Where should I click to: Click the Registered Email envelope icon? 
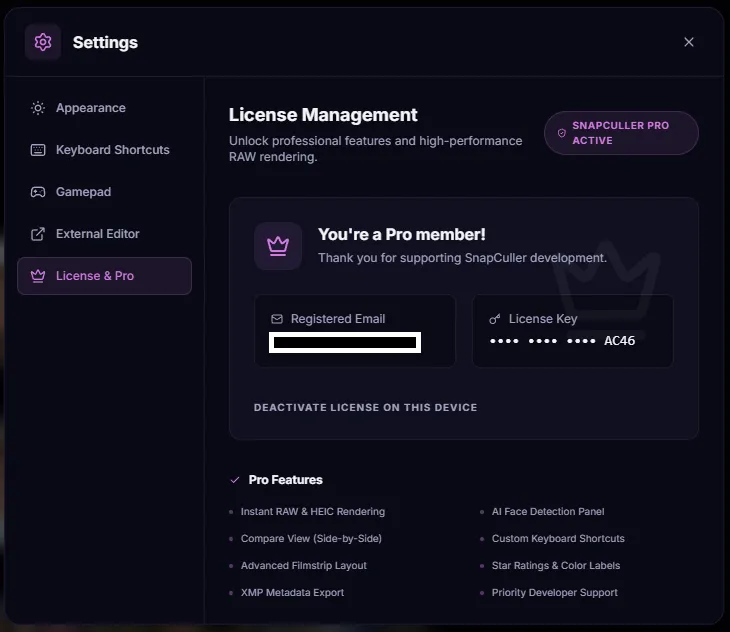277,319
